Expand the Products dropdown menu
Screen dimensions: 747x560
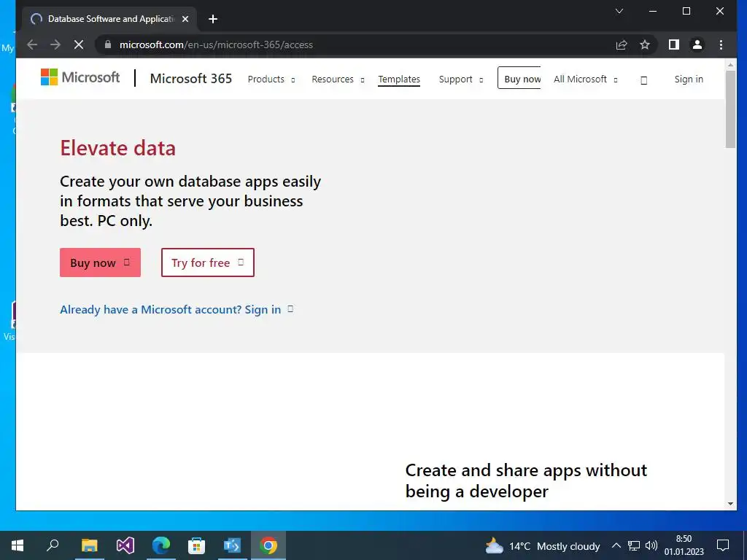pyautogui.click(x=271, y=79)
